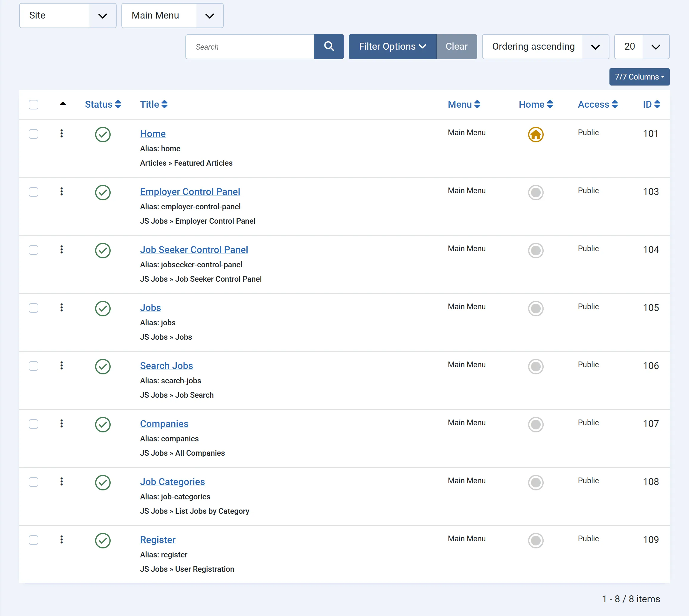Sort table by Menu column header
689x616 pixels.
coord(464,104)
